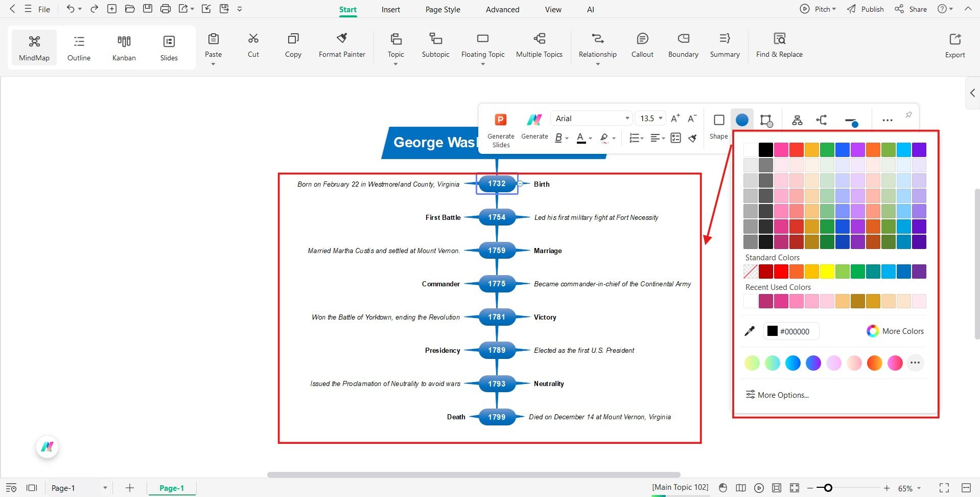Image resolution: width=980 pixels, height=497 pixels.
Task: Click the layout structure icon
Action: tap(797, 120)
